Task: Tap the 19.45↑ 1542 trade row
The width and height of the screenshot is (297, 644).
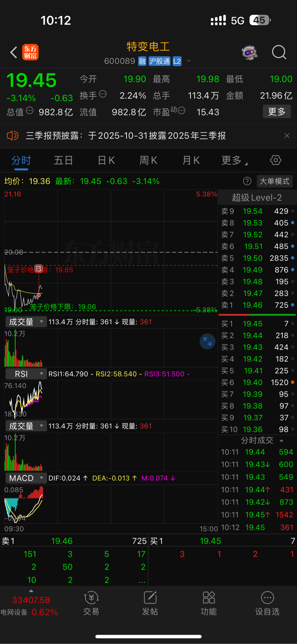Action: pyautogui.click(x=257, y=515)
